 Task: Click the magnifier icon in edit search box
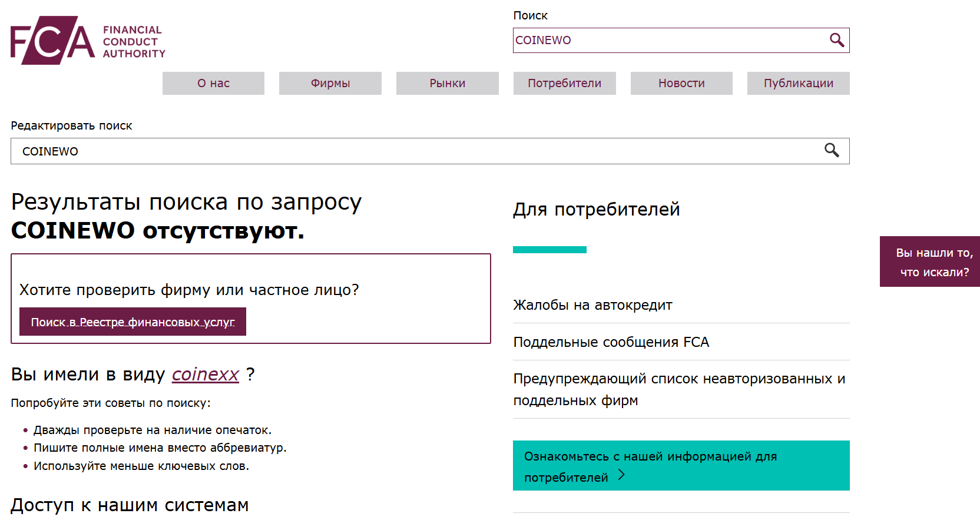(831, 151)
